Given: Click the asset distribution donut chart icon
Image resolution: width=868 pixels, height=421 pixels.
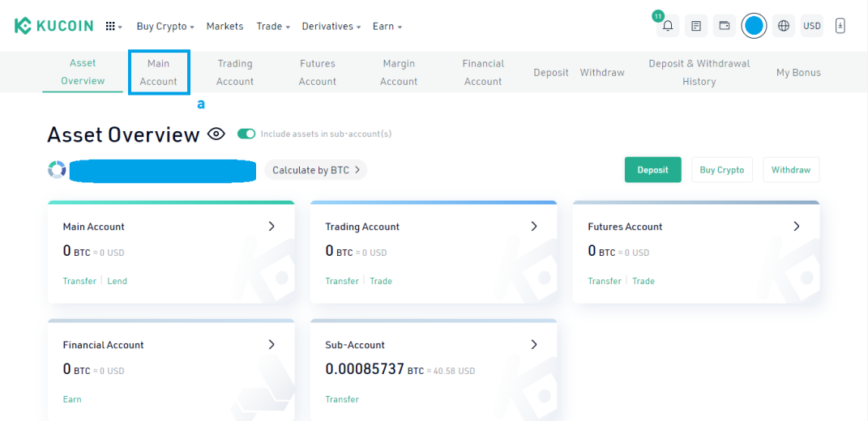Looking at the screenshot, I should tap(57, 170).
